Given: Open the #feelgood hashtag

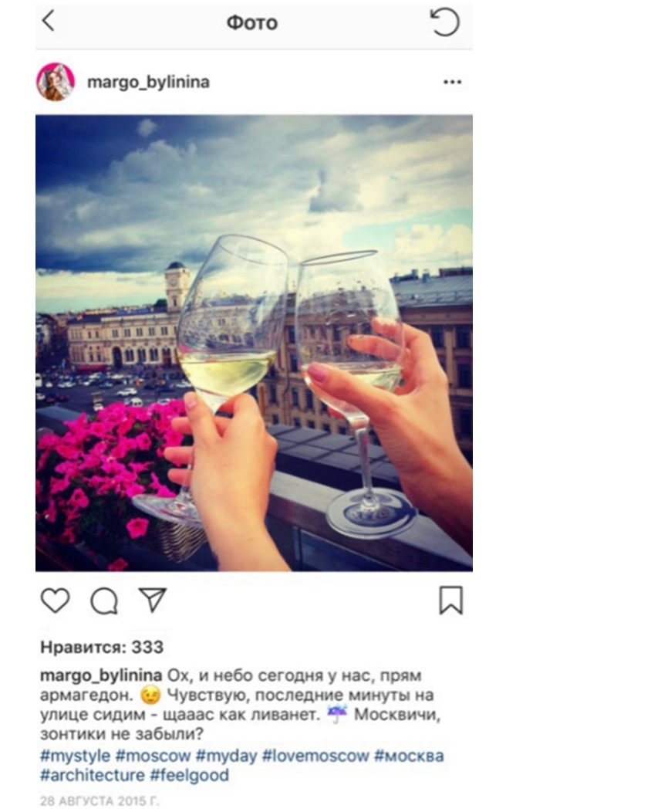Looking at the screenshot, I should click(190, 775).
